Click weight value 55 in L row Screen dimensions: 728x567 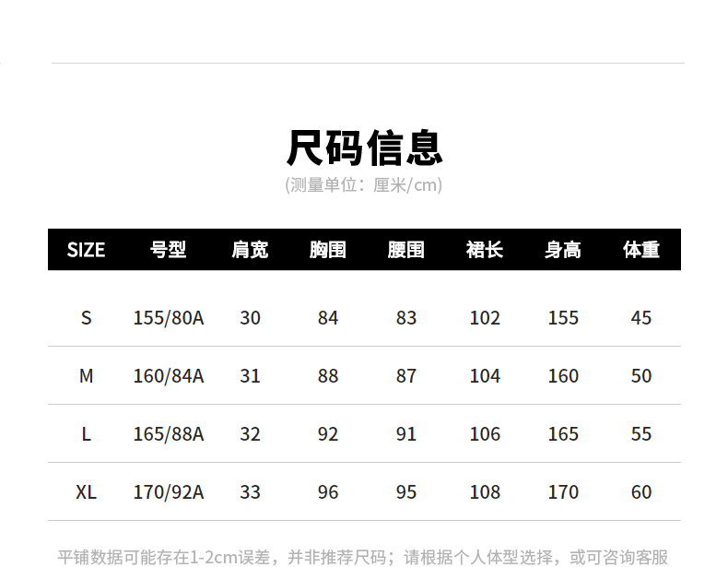(641, 434)
